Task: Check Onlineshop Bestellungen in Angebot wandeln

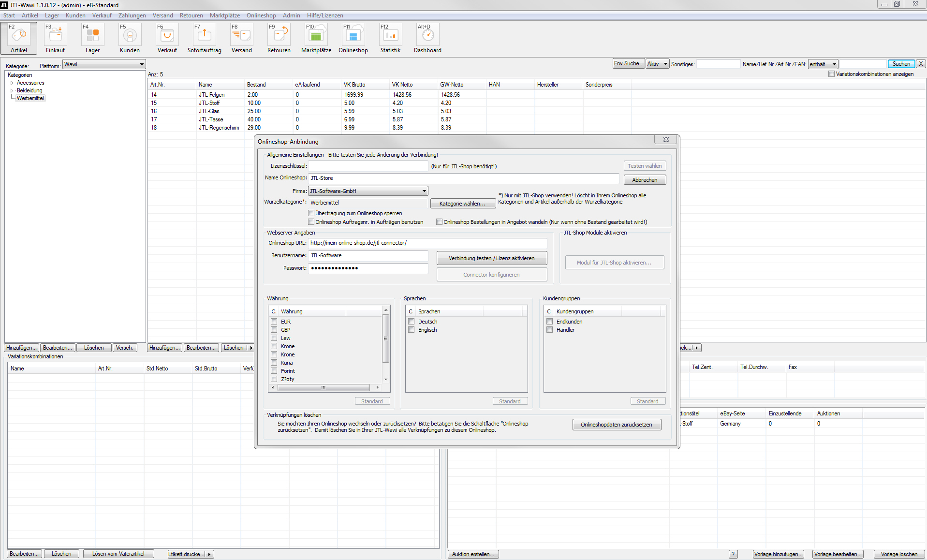Action: click(x=439, y=222)
